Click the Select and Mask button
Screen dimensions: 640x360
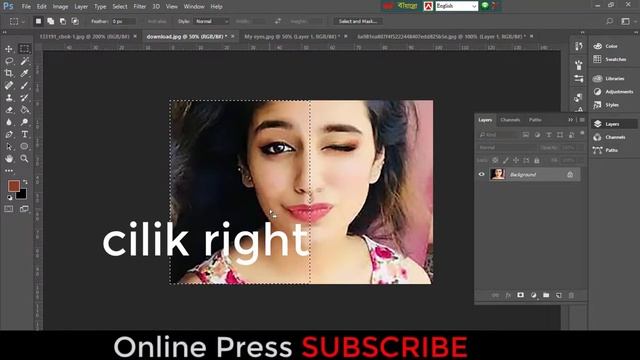[x=358, y=21]
